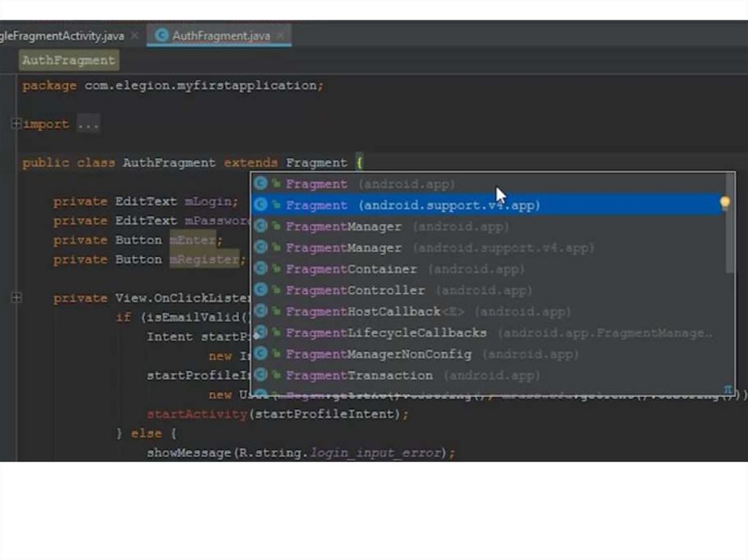Click the class icon beside FragmentHostCallback
This screenshot has width=748, height=560.
point(261,311)
